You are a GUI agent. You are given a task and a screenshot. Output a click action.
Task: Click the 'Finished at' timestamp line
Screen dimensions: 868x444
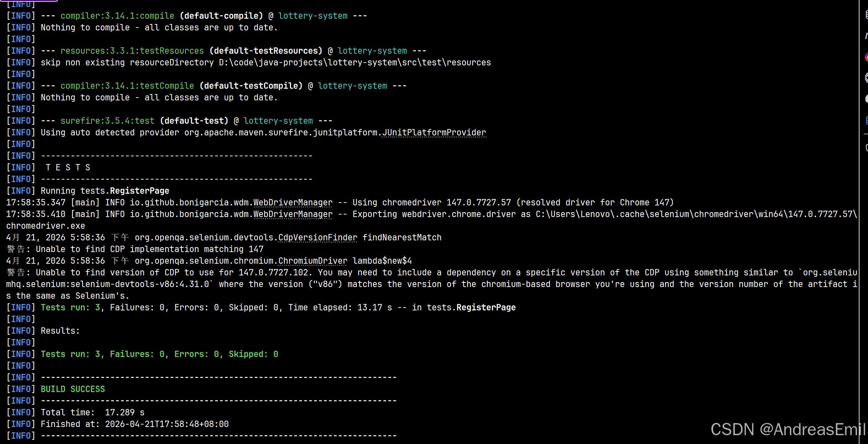coord(134,424)
